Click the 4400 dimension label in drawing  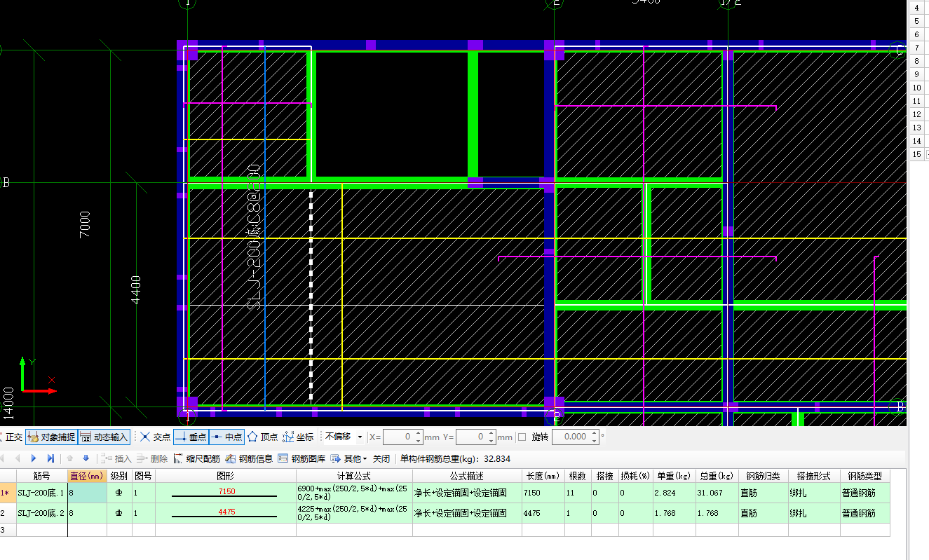click(136, 289)
